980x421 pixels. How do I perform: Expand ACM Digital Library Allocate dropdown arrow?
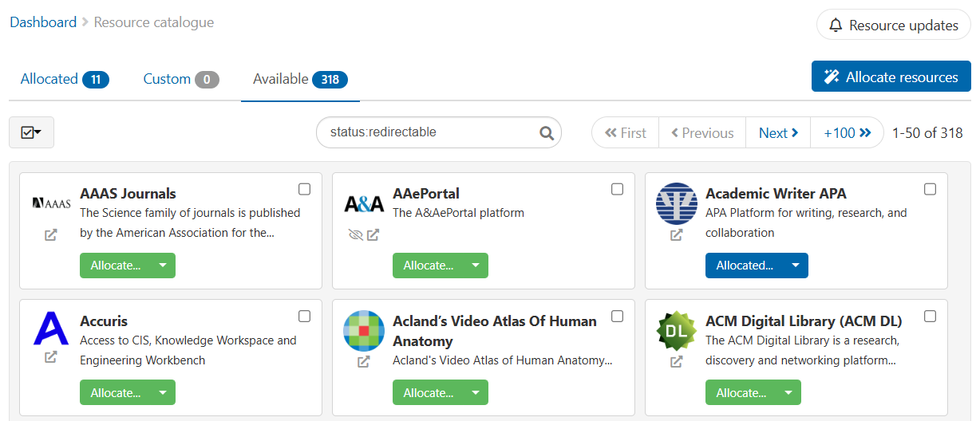coord(788,392)
